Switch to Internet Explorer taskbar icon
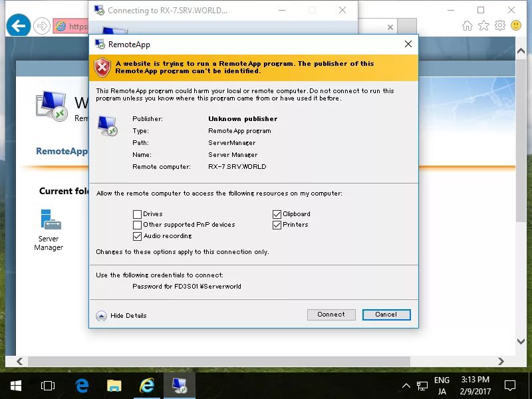The width and height of the screenshot is (532, 399). coord(147,386)
